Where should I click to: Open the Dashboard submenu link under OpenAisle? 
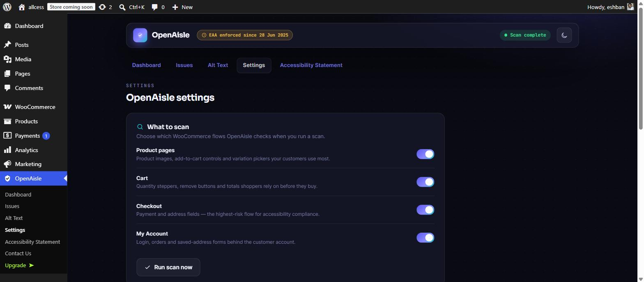[x=18, y=195]
